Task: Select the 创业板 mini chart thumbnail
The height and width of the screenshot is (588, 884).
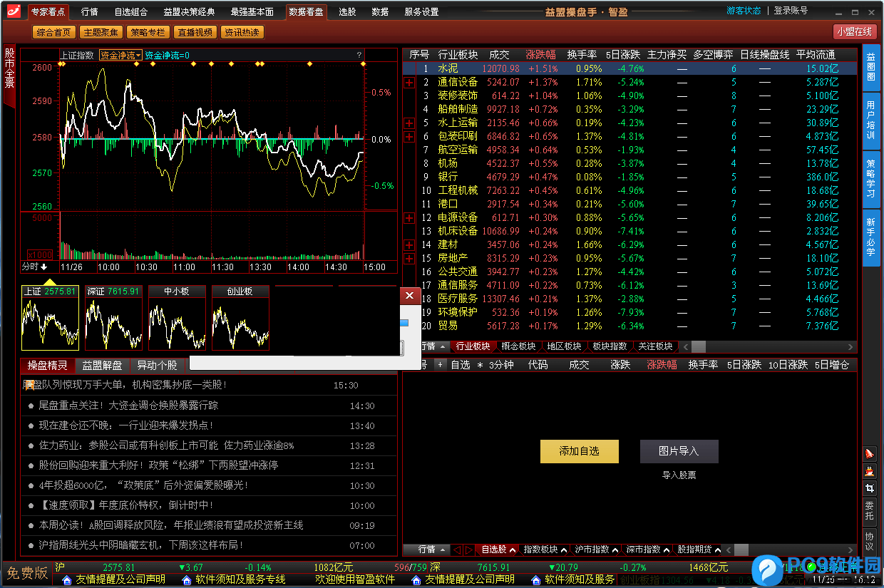Action: click(x=240, y=318)
